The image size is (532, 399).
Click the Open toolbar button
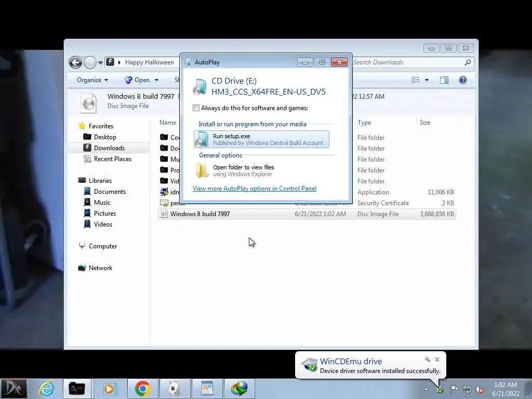pos(137,80)
